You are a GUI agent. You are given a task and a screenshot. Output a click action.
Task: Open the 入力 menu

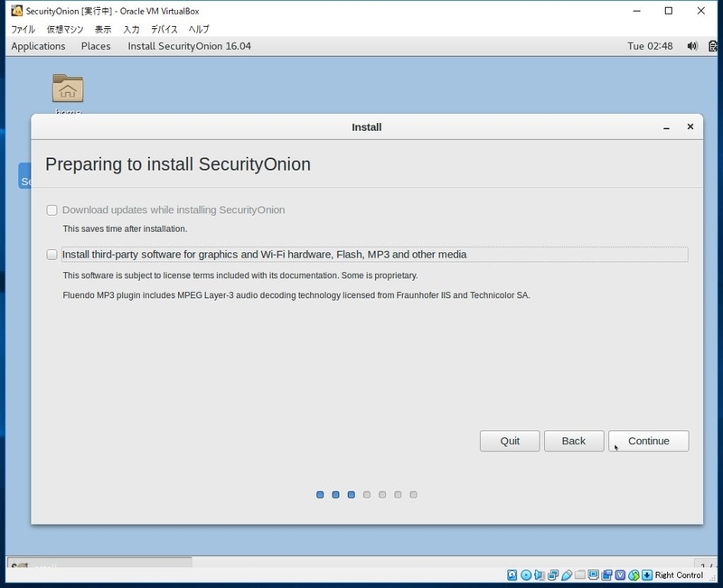131,29
